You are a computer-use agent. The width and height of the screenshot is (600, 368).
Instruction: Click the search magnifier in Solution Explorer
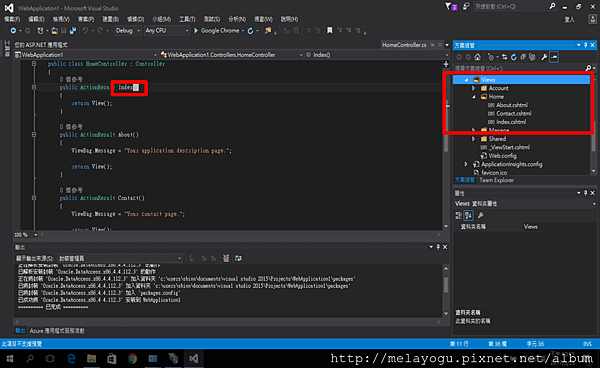click(x=589, y=68)
